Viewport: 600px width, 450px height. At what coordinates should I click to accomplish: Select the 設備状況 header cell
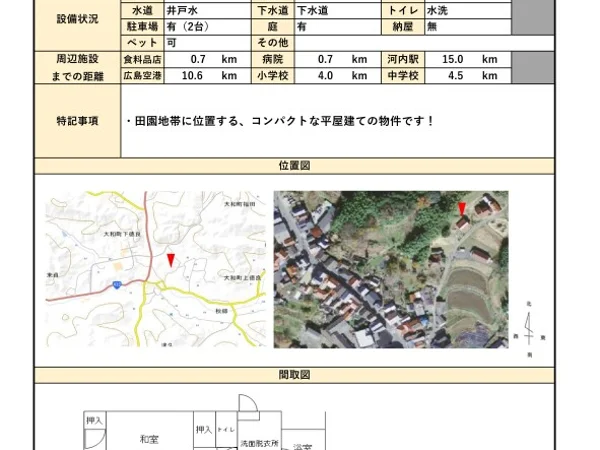pyautogui.click(x=78, y=19)
